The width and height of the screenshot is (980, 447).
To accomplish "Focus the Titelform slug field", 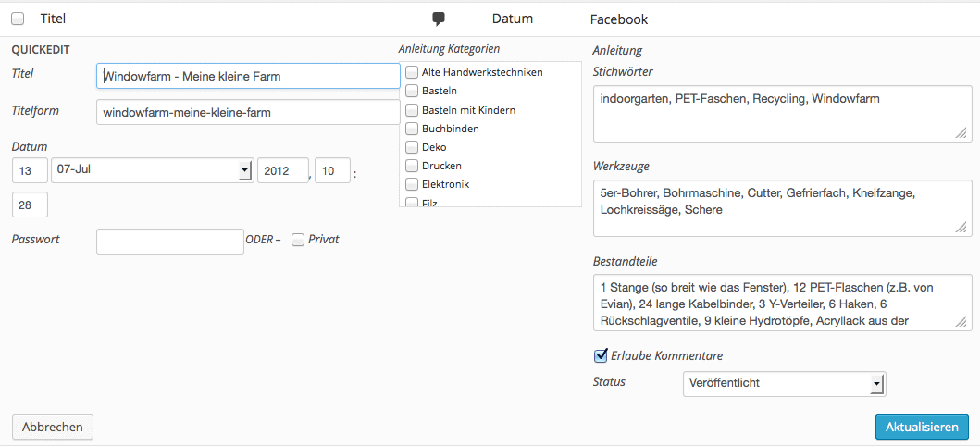I will [247, 113].
